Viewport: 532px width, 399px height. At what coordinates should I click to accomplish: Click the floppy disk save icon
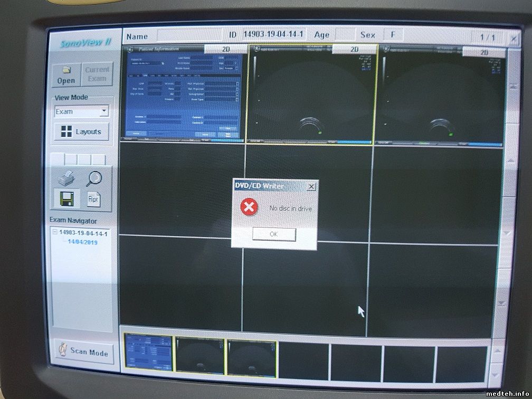point(68,198)
